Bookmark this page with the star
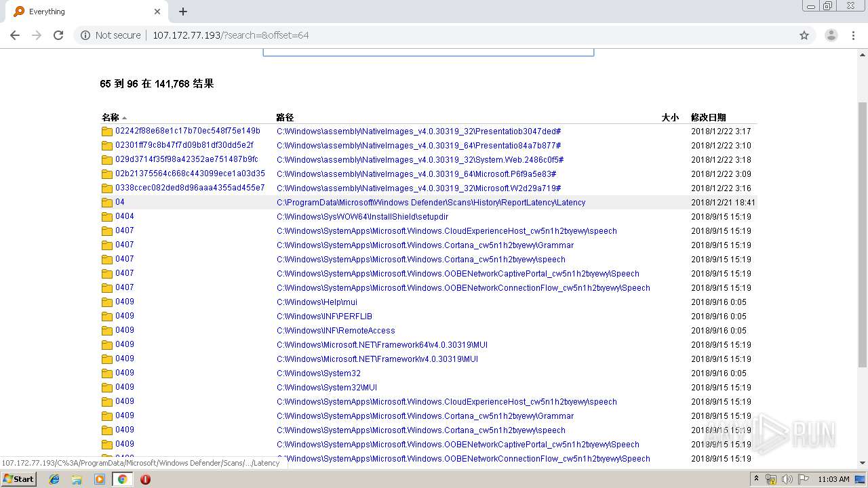 [x=804, y=35]
